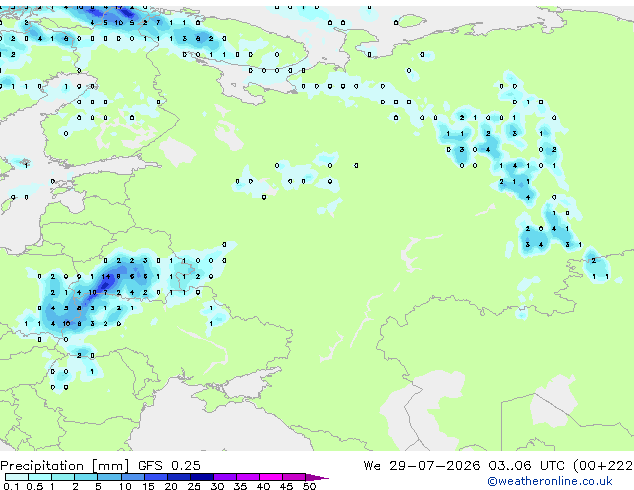Select the 'Precipitation [mm]' title text
The height and width of the screenshot is (490, 634).
[x=65, y=466]
